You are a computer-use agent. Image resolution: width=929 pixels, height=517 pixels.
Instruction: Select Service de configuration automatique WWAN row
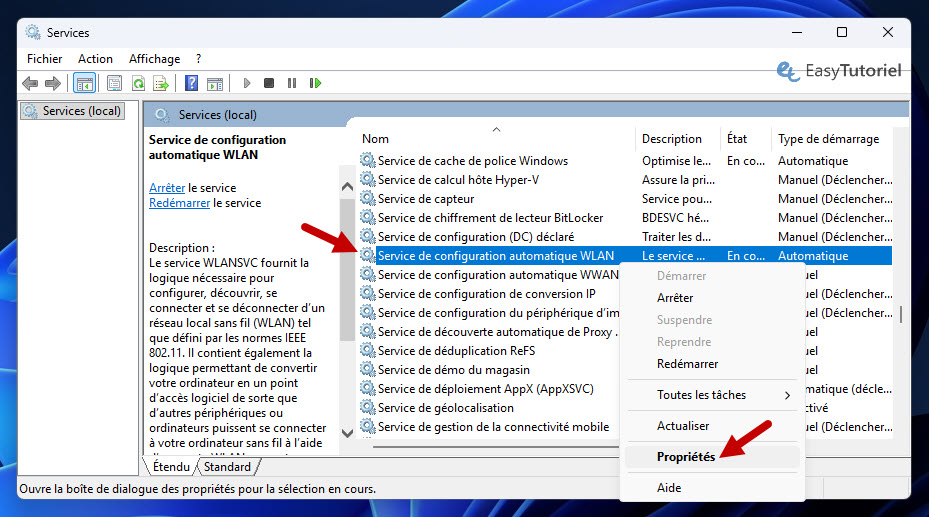(498, 275)
